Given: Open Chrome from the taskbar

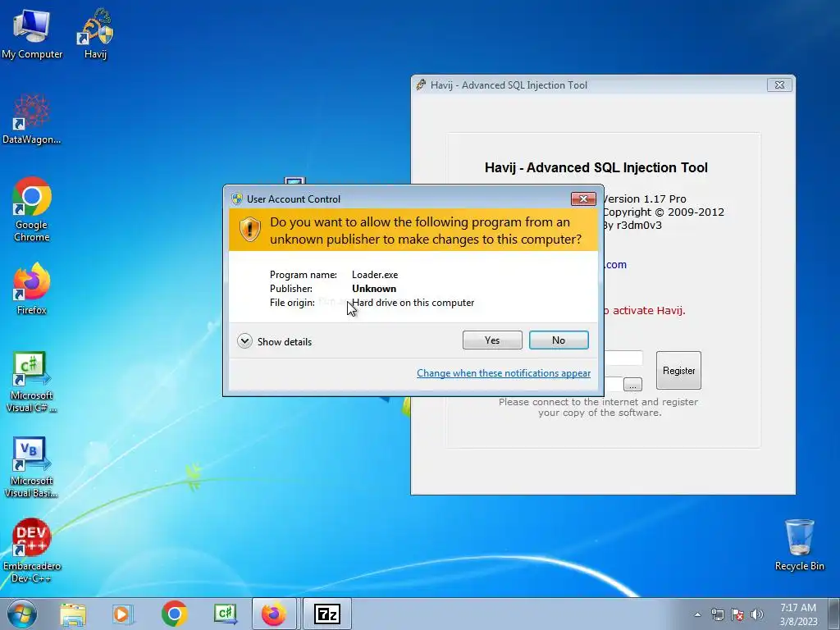Looking at the screenshot, I should click(x=174, y=614).
